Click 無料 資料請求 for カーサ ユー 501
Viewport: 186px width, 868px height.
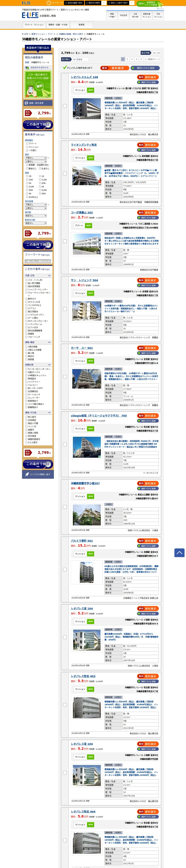(x=148, y=348)
